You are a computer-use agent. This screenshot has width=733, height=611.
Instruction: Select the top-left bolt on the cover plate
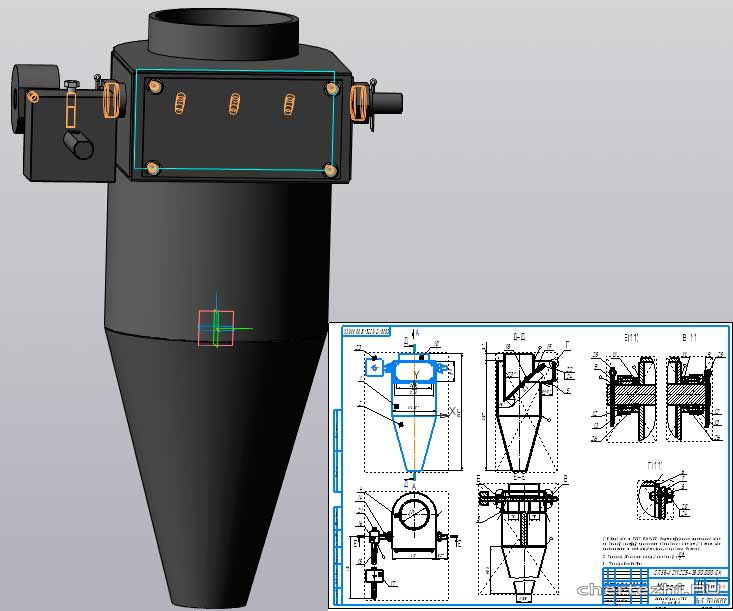click(x=156, y=86)
